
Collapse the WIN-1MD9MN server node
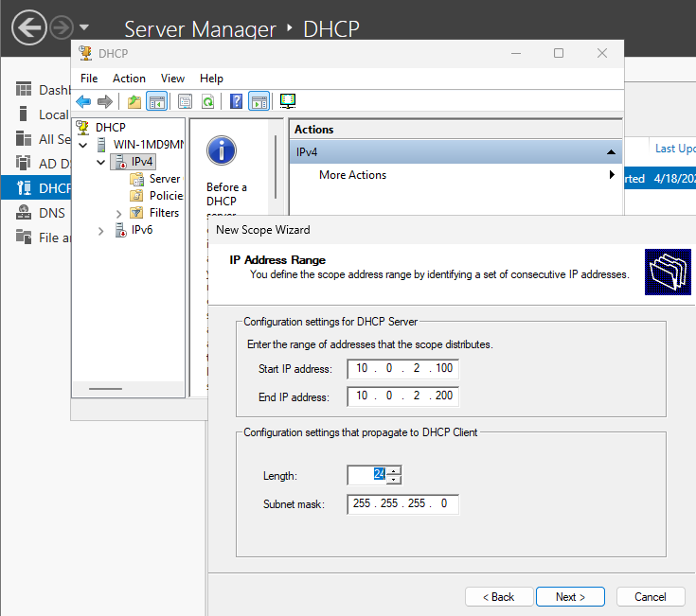[83, 145]
